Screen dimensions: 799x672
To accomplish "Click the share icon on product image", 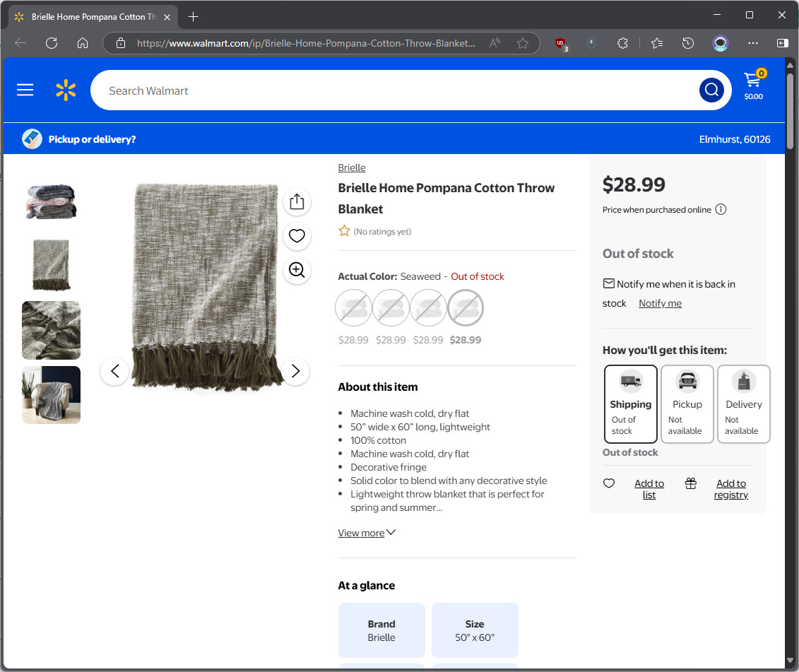I will 297,202.
